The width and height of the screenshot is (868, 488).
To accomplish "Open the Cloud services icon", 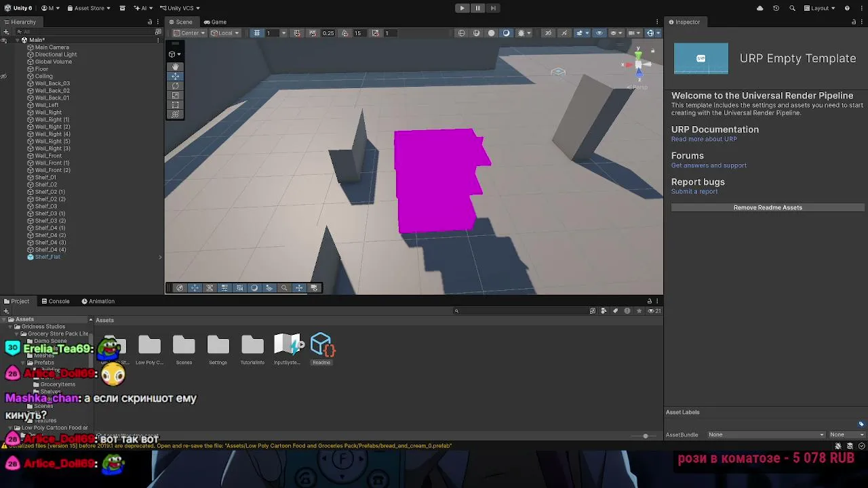I will (x=759, y=8).
